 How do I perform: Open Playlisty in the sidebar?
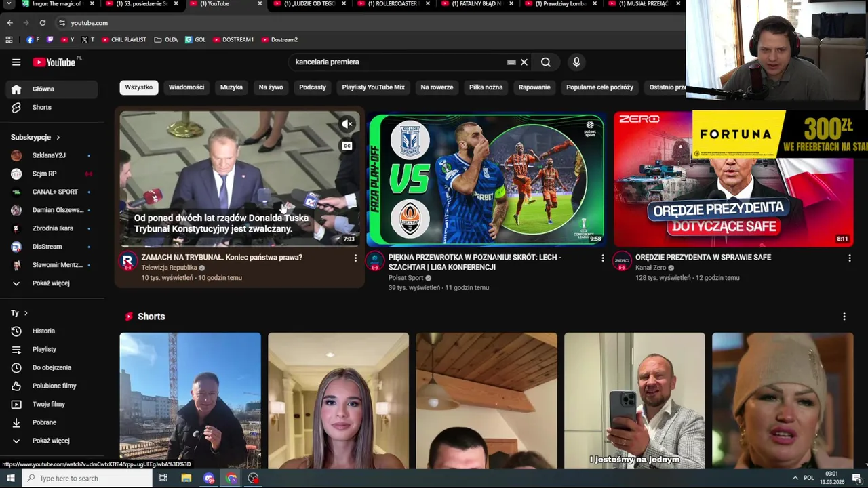coord(52,350)
